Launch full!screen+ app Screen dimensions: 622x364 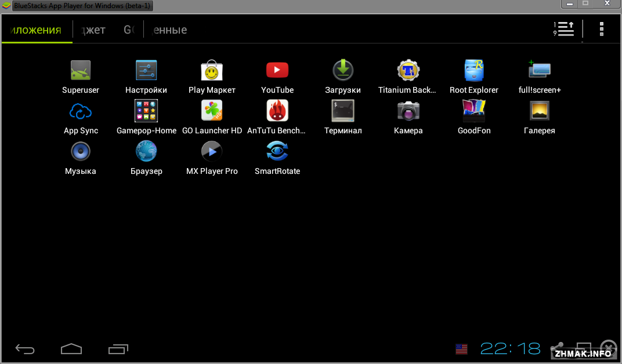(x=539, y=70)
